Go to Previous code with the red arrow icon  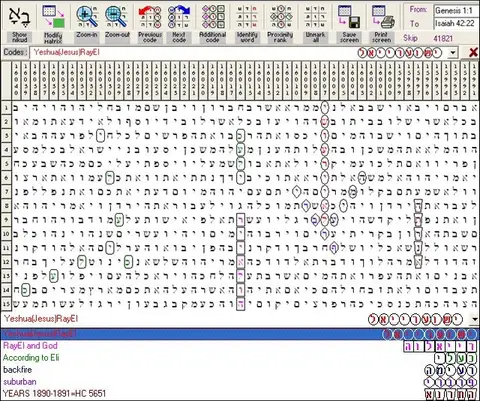150,17
